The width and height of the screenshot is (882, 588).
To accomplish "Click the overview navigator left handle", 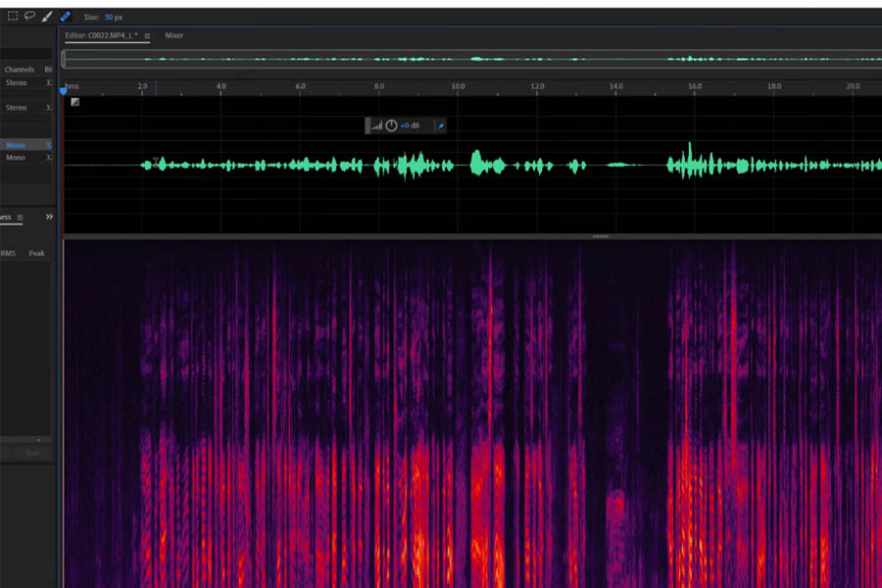I will (64, 59).
